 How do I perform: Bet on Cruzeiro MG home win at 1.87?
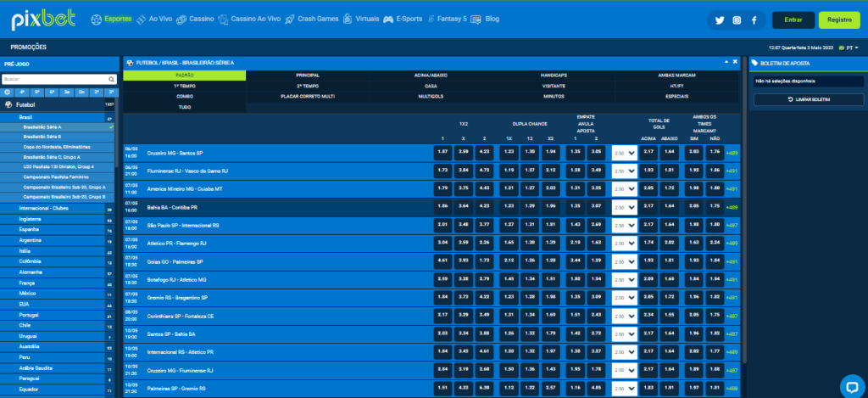point(442,153)
